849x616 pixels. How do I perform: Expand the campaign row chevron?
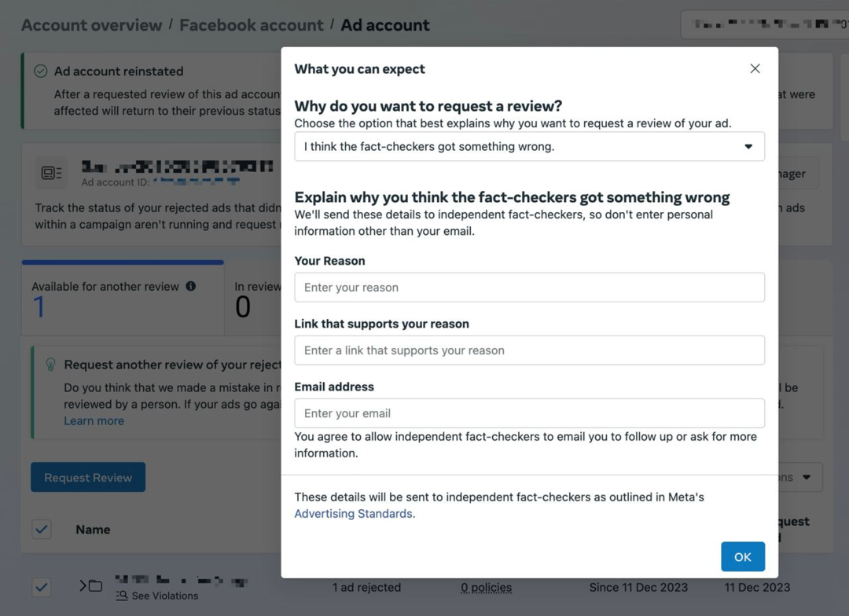(83, 586)
